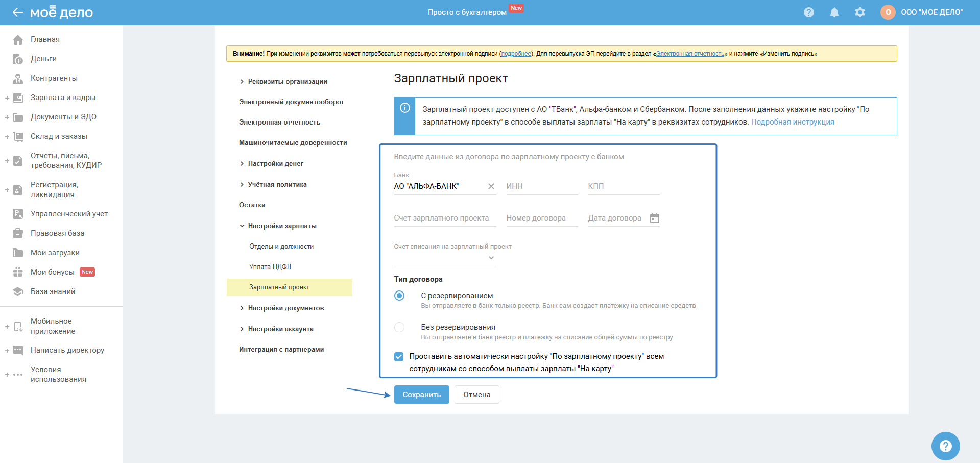The image size is (980, 463).
Task: Open the floating help chat button
Action: pyautogui.click(x=946, y=446)
